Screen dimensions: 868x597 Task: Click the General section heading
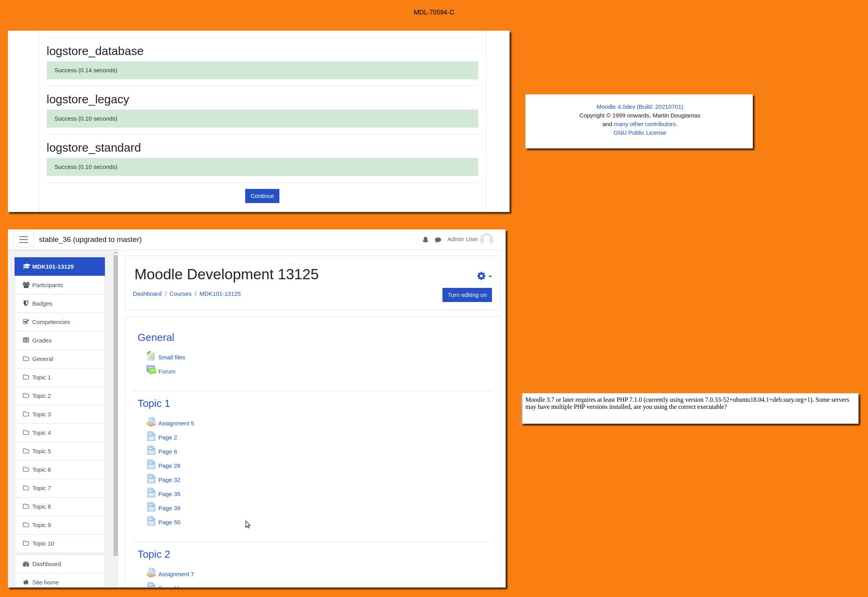coord(156,337)
